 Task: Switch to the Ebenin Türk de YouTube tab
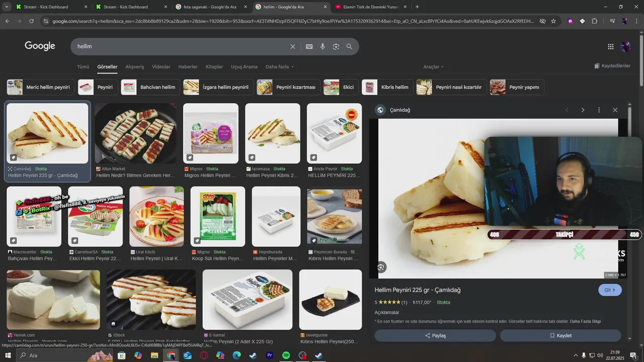370,7
